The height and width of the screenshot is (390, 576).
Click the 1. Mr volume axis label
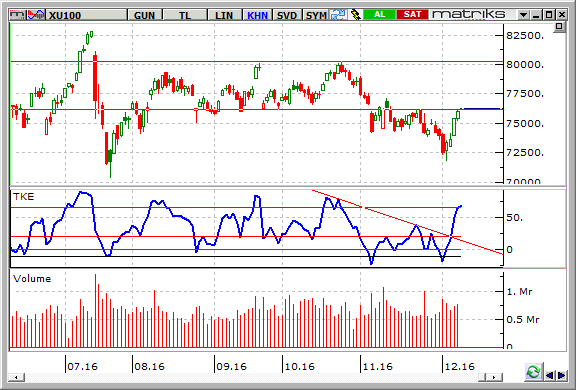pyautogui.click(x=519, y=292)
